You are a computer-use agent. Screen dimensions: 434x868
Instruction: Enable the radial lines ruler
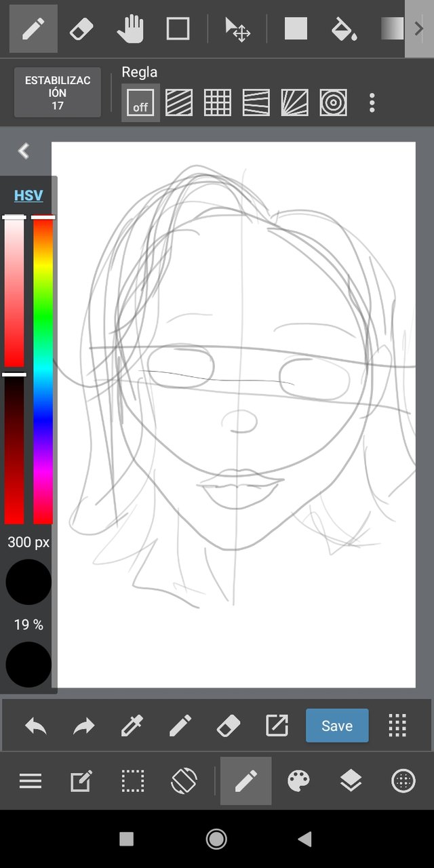coord(295,103)
